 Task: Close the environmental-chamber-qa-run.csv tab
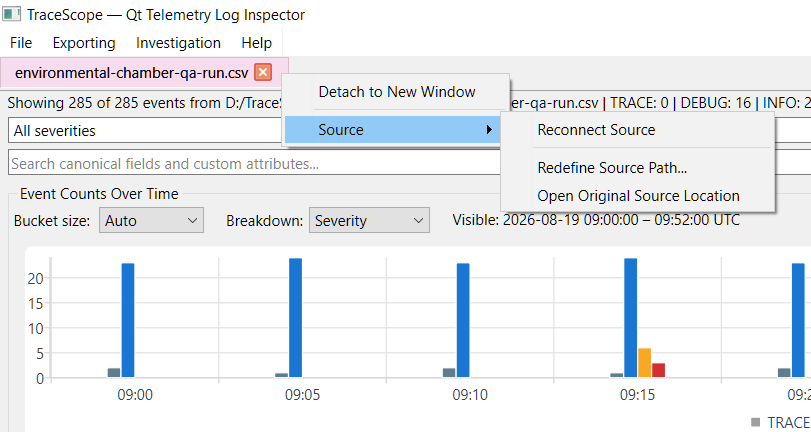(x=263, y=72)
